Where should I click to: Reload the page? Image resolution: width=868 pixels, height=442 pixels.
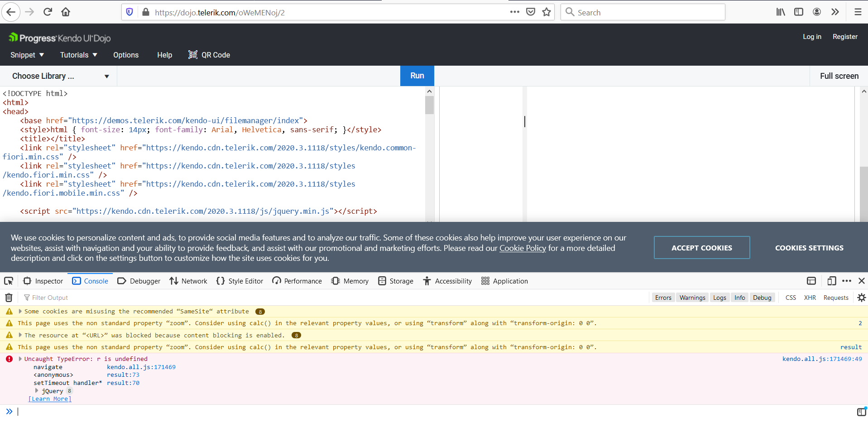48,12
